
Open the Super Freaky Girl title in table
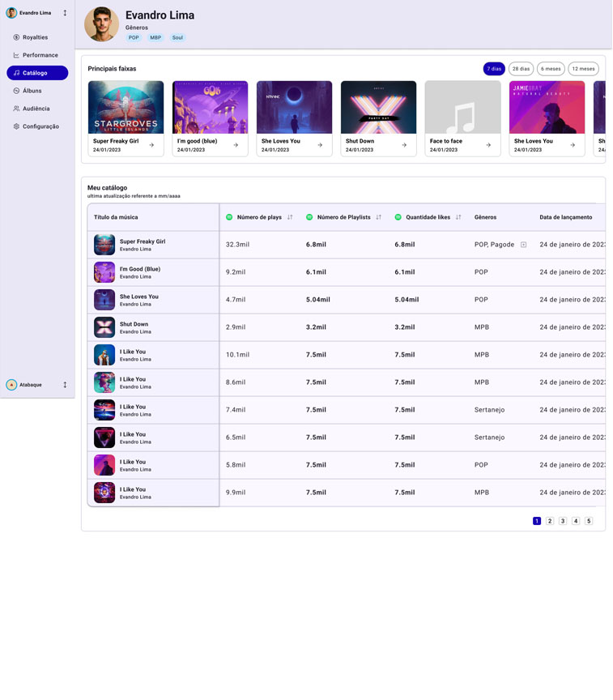143,241
